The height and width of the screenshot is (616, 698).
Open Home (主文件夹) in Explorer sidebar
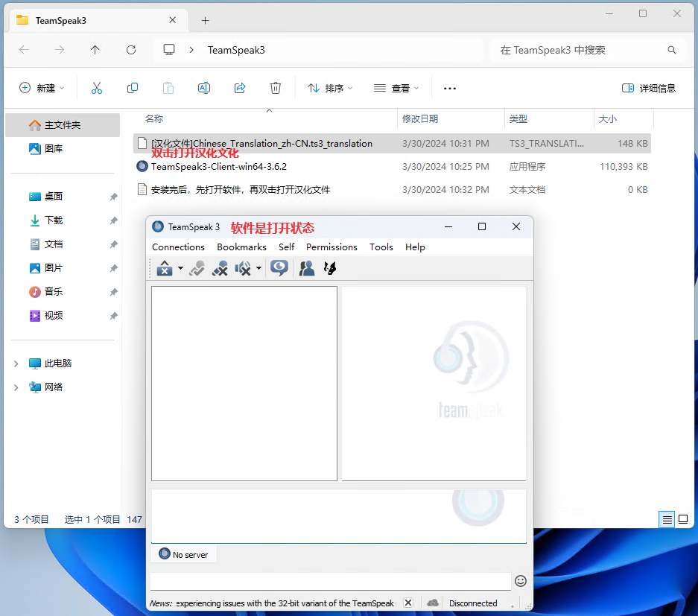tap(63, 125)
